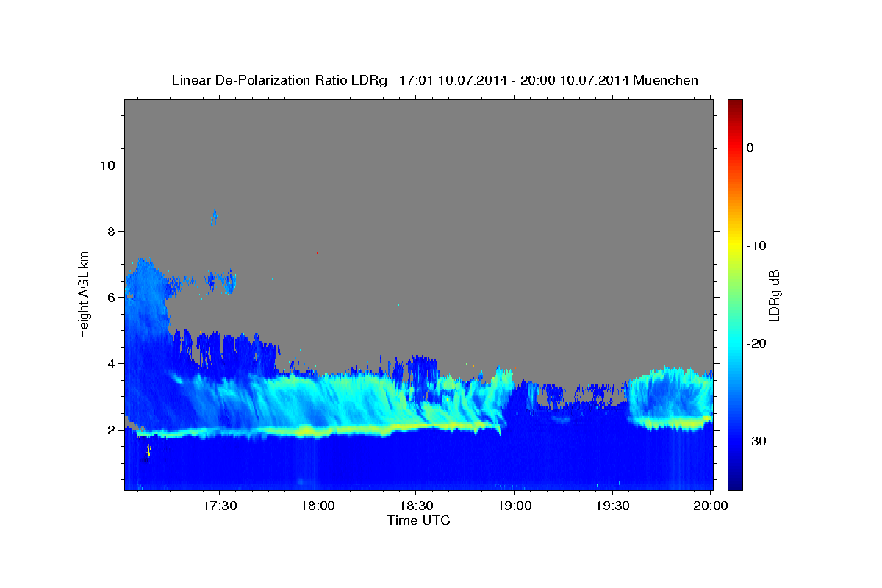Click the colorbar label '-10'
Screen dimensions: 882x588
[756, 245]
